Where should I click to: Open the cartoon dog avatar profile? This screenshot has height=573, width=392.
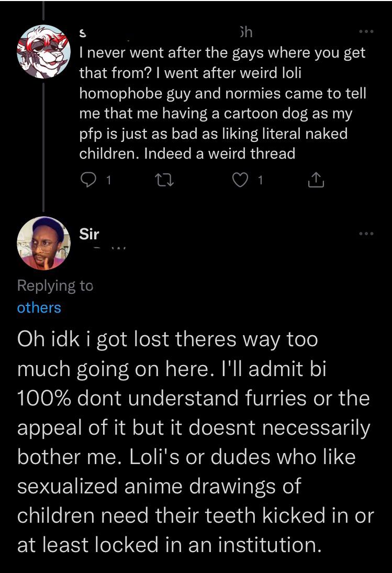43,51
